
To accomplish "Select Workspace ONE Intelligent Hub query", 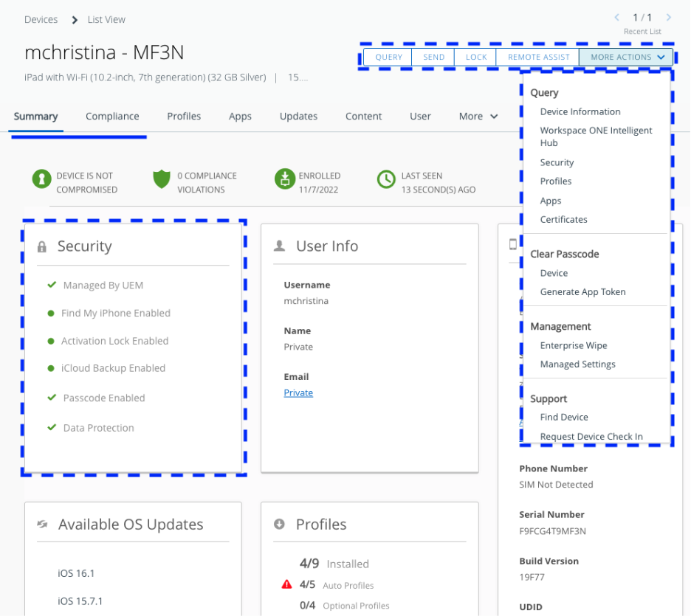I will tap(596, 136).
